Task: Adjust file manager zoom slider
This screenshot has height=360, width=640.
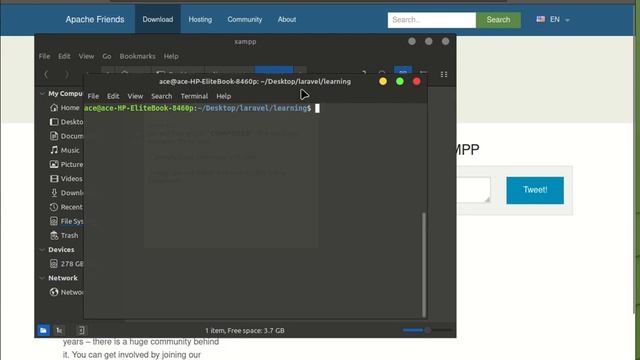Action: [427, 330]
